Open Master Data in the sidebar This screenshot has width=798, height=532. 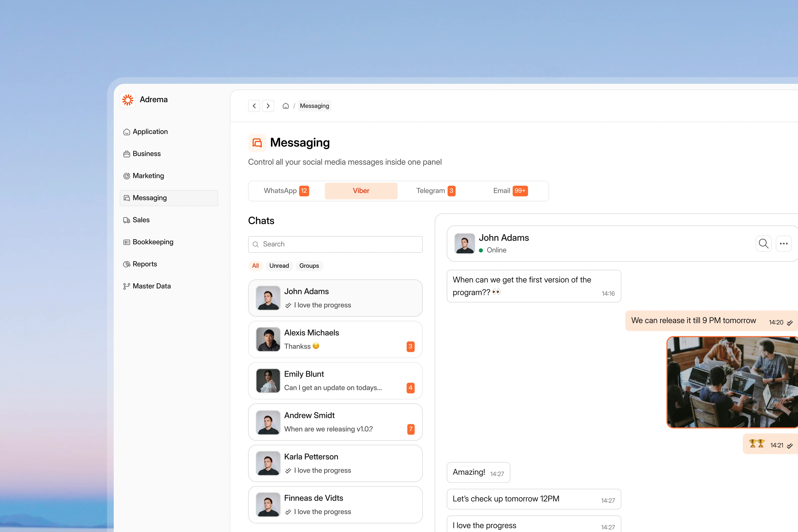click(151, 286)
